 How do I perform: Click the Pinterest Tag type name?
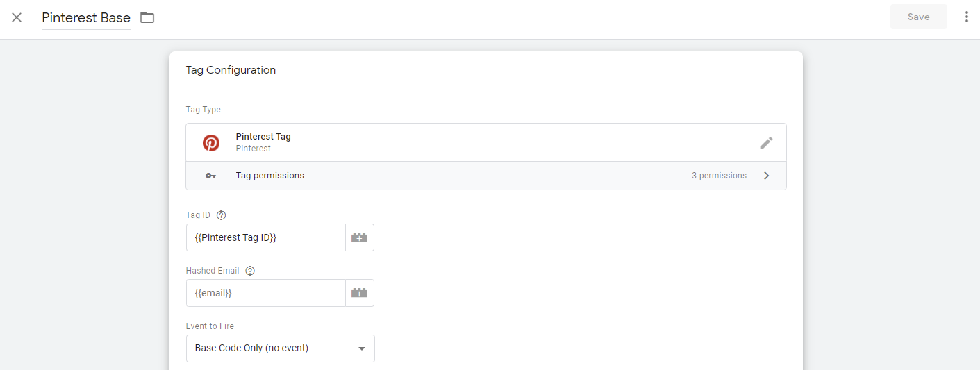[263, 137]
